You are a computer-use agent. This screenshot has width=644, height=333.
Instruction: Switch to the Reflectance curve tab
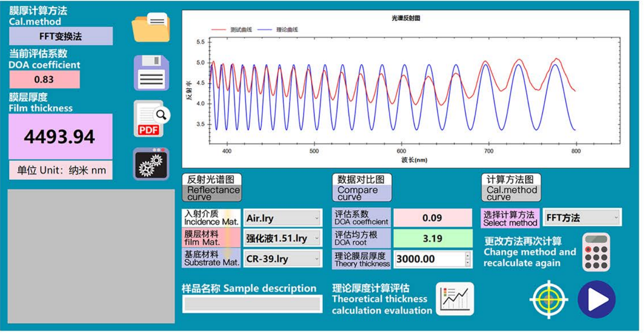coord(212,188)
